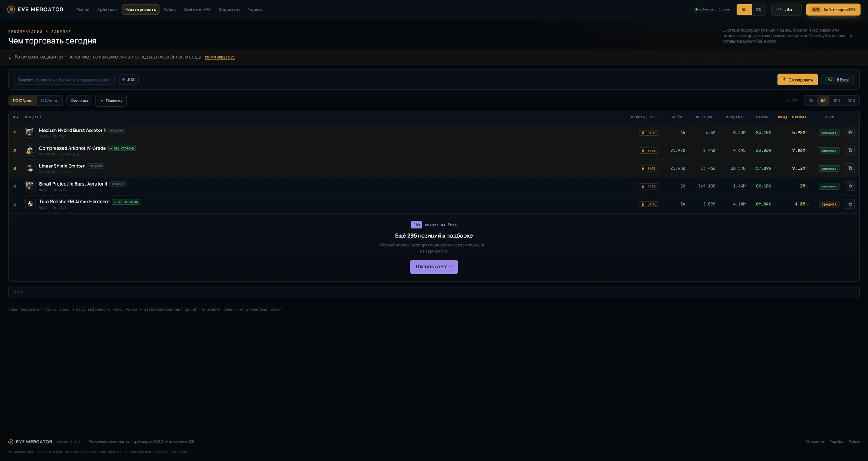Copy the Linear Shield Emitter row

(850, 168)
